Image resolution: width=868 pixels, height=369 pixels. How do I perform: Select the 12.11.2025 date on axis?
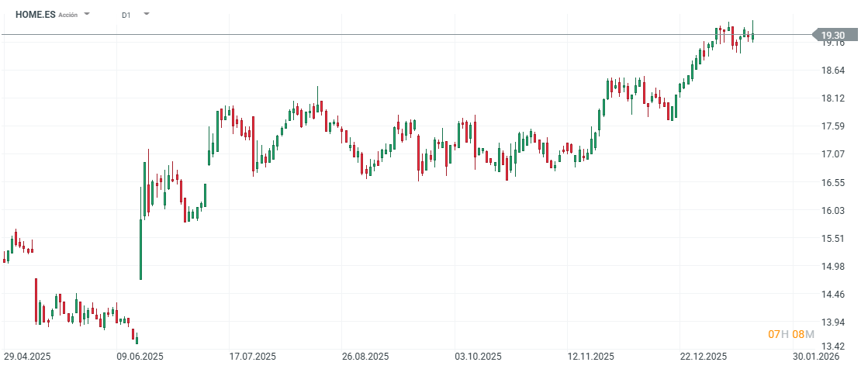point(590,356)
